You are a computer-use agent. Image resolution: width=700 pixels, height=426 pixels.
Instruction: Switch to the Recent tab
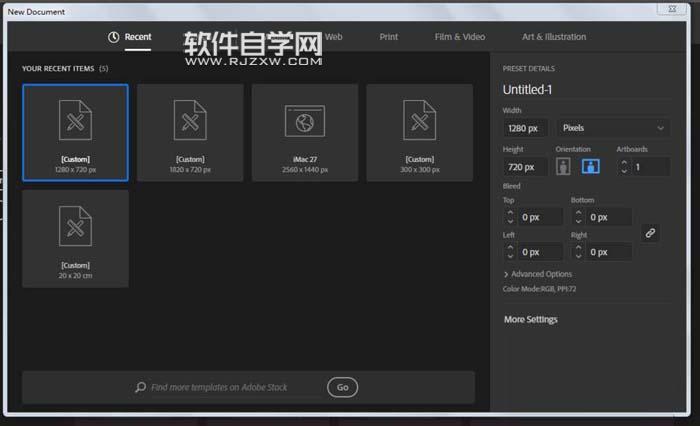click(x=138, y=37)
